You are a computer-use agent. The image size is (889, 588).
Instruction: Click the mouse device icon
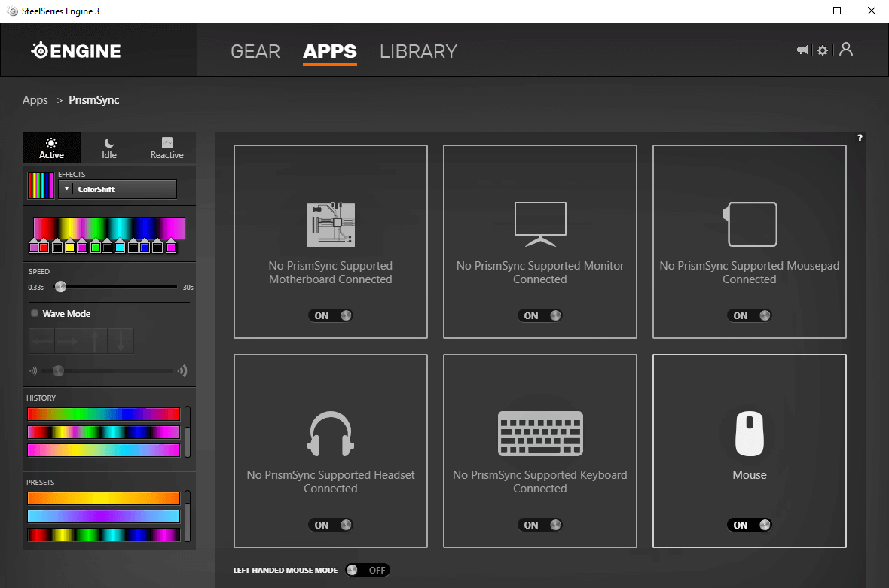tap(750, 433)
